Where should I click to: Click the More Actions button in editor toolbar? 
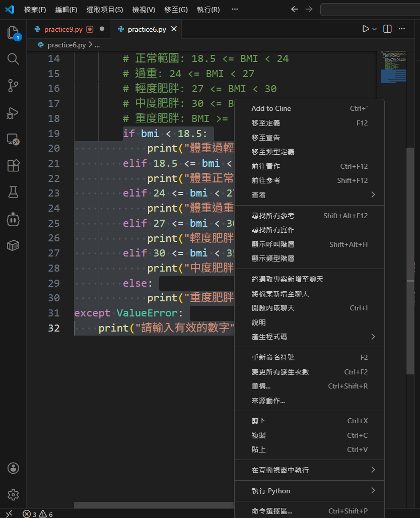coord(401,29)
